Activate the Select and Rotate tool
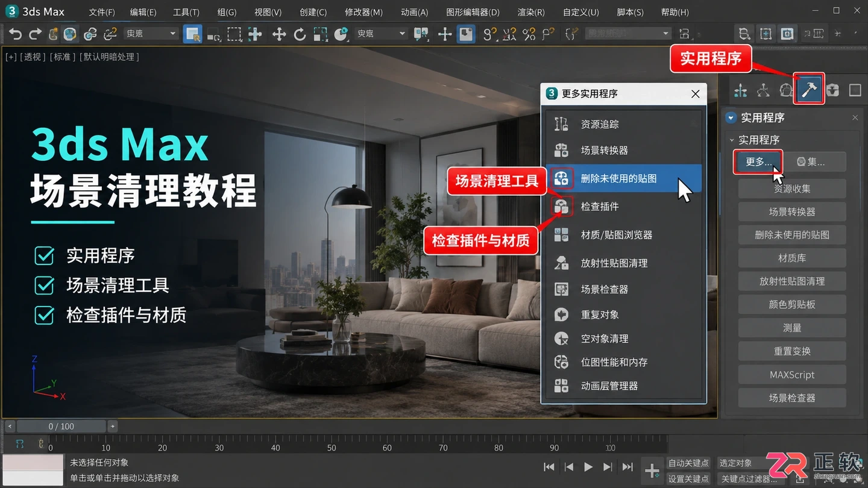868x488 pixels. pyautogui.click(x=300, y=34)
